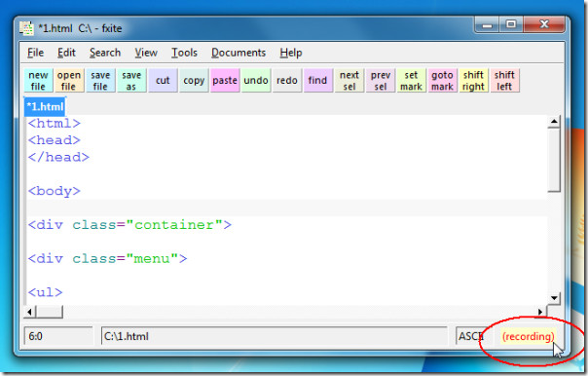
Task: Click the 'new file' toolbar button
Action: [38, 81]
